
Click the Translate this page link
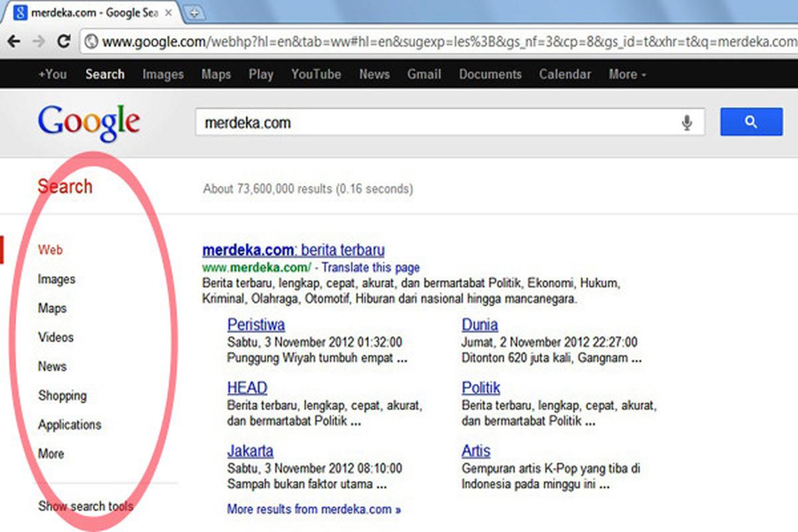[370, 268]
